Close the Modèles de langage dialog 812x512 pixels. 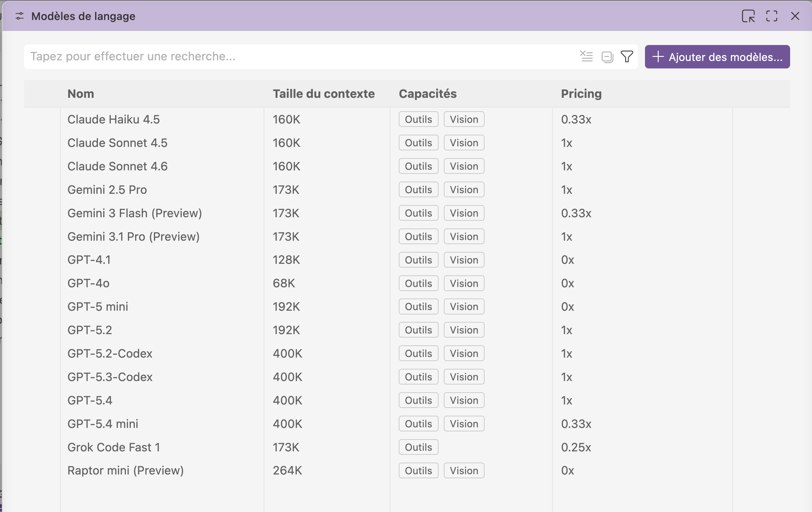[x=795, y=16]
